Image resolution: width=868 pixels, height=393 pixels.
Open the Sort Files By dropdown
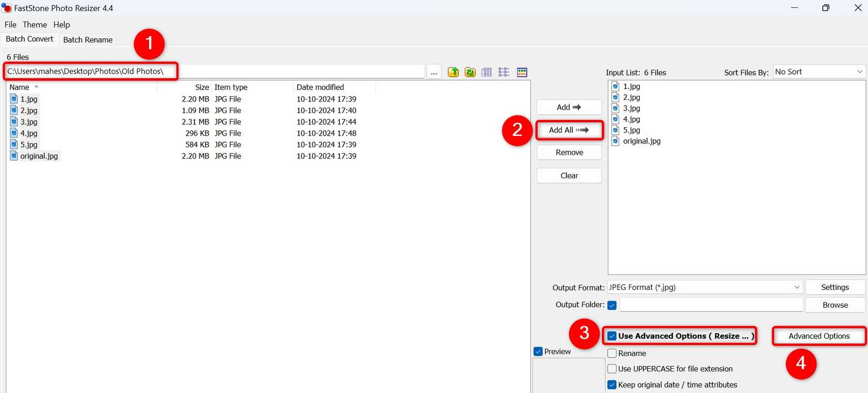click(x=819, y=72)
